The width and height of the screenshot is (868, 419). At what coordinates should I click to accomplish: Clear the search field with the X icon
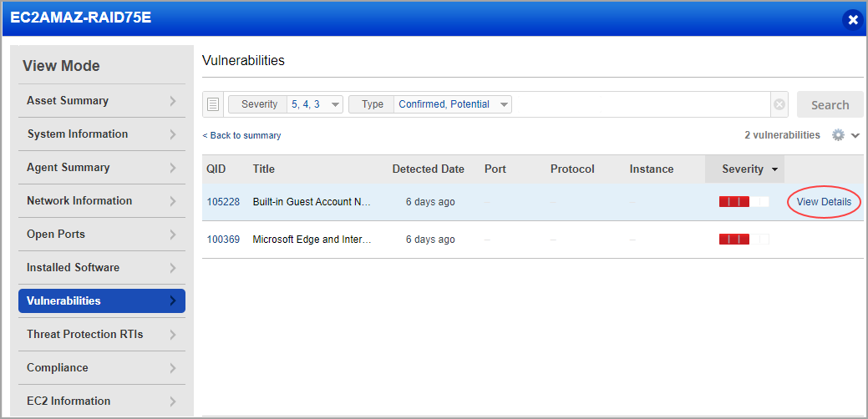[x=779, y=104]
